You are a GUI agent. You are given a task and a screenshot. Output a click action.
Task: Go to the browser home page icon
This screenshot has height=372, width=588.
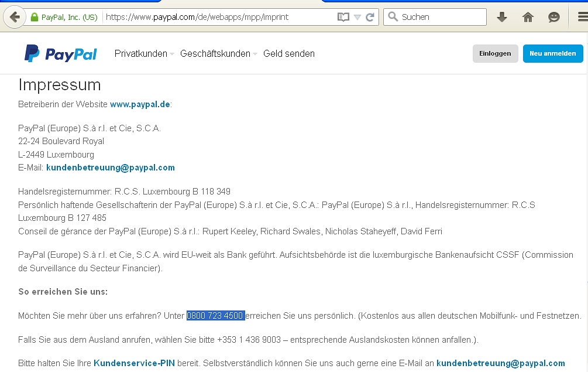pyautogui.click(x=528, y=17)
